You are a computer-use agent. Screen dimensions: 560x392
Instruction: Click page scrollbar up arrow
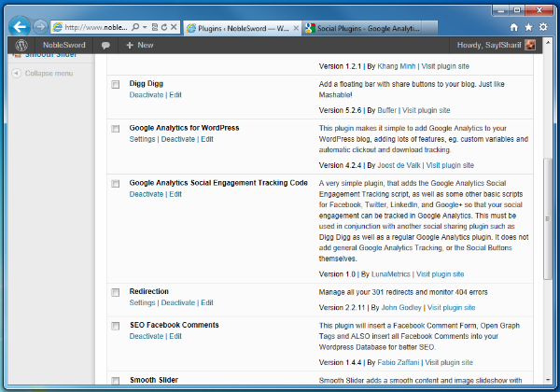coord(548,43)
